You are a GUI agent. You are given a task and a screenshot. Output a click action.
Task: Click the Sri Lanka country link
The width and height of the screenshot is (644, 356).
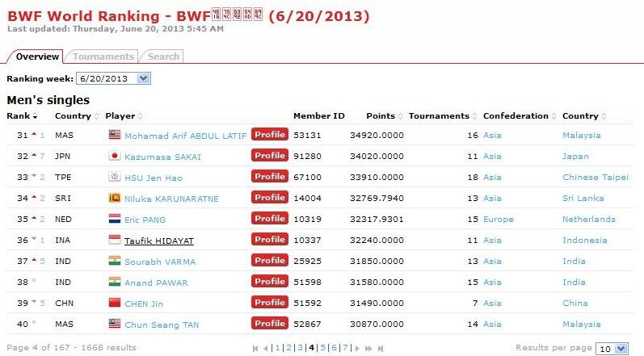583,198
